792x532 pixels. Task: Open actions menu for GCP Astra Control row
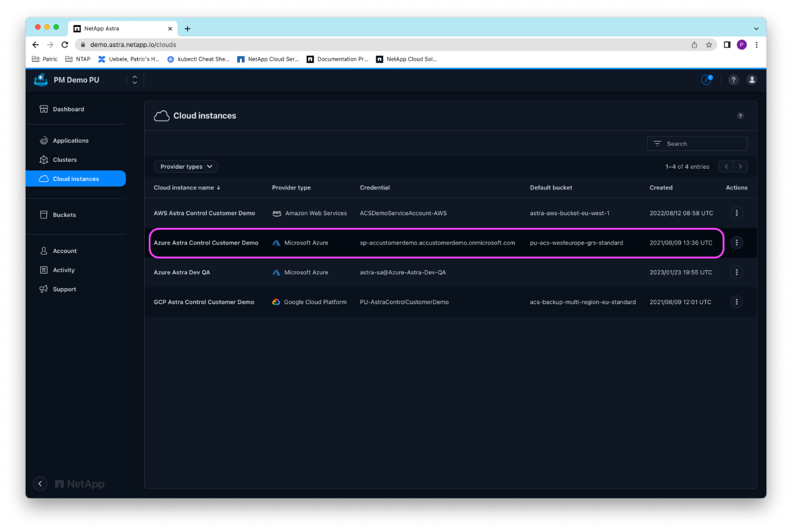pyautogui.click(x=736, y=302)
